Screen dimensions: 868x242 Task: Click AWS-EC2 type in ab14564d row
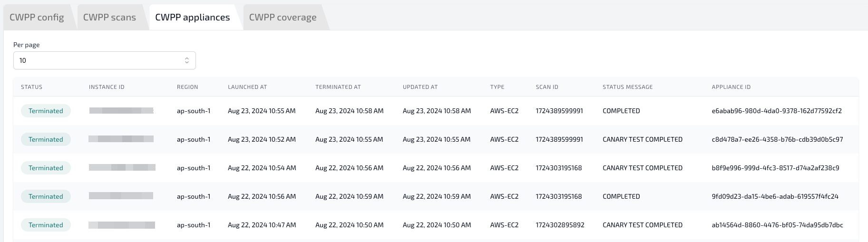504,225
